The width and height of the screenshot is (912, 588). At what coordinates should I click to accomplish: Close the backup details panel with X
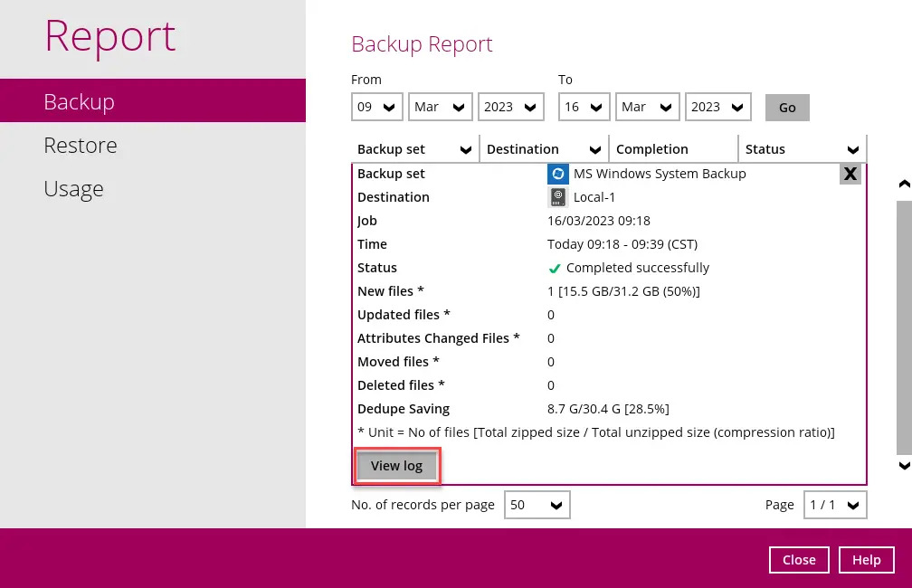850,174
